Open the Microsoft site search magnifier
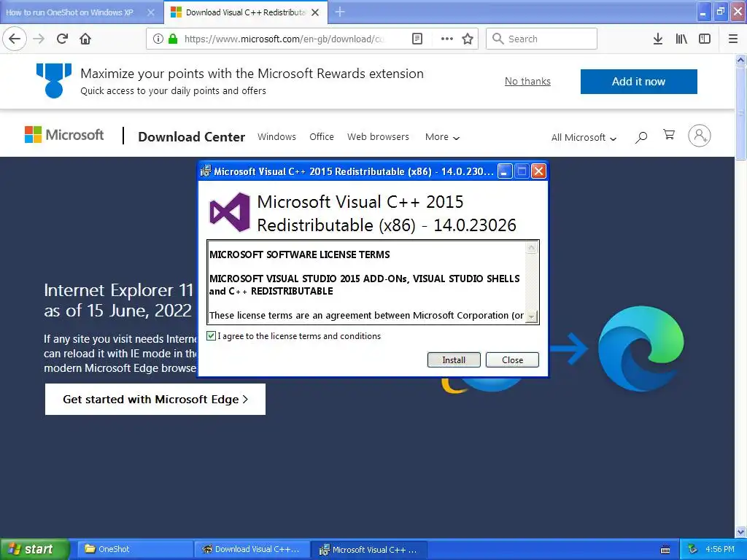Image resolution: width=747 pixels, height=560 pixels. (x=641, y=137)
